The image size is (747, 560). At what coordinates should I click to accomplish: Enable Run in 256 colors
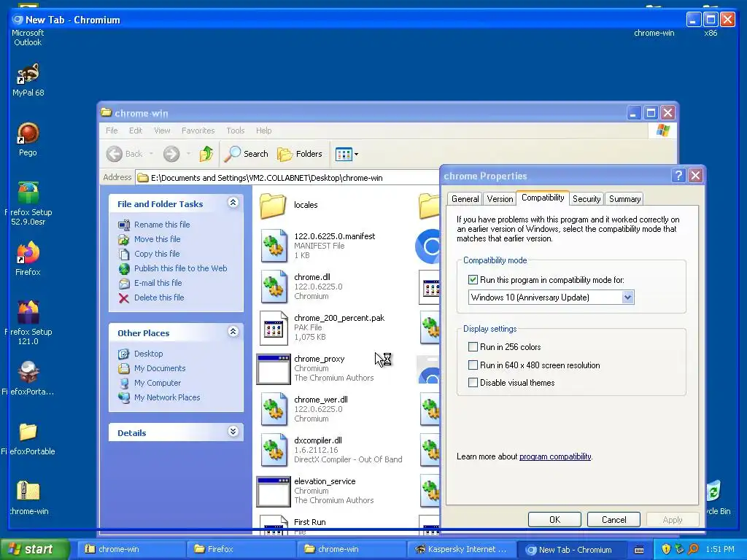point(473,346)
